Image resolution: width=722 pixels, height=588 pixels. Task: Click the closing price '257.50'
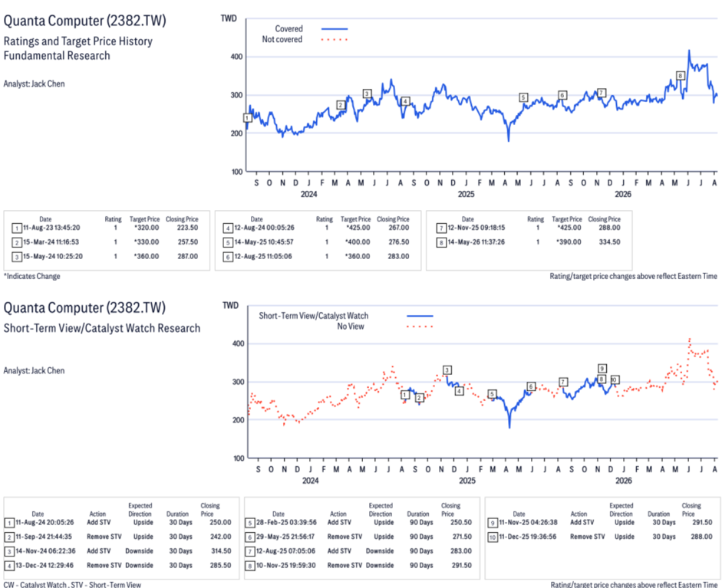click(x=188, y=242)
